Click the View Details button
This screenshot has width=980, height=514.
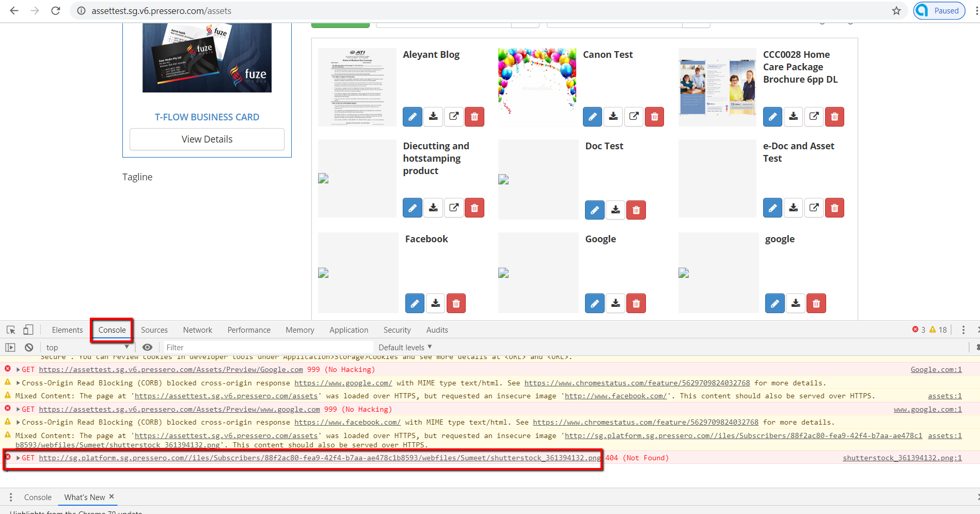[x=207, y=139]
